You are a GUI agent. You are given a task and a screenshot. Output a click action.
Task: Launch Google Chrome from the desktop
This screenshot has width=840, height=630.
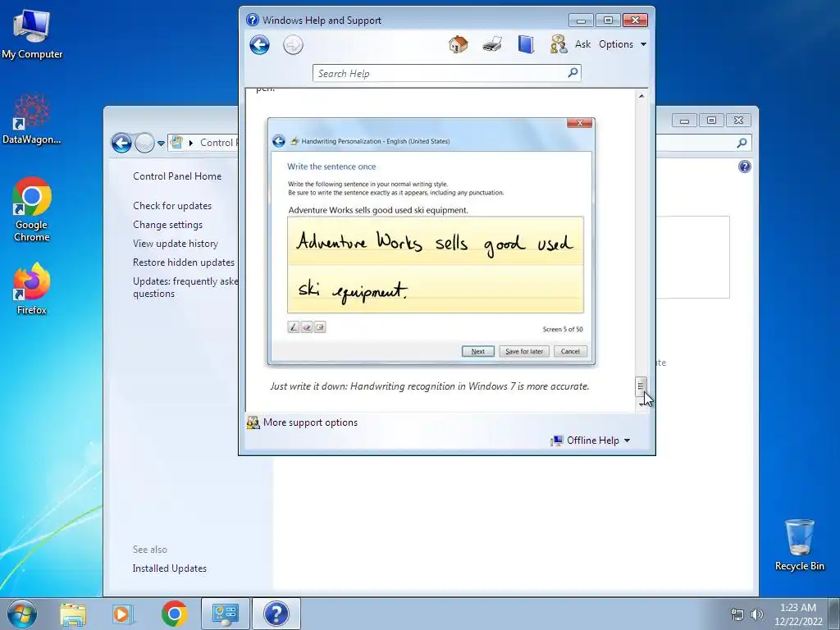(32, 209)
